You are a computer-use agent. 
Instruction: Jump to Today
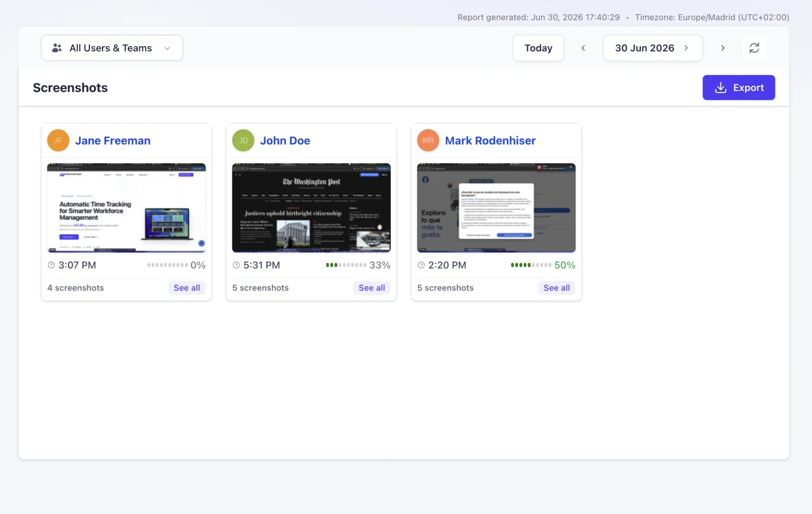[x=538, y=48]
